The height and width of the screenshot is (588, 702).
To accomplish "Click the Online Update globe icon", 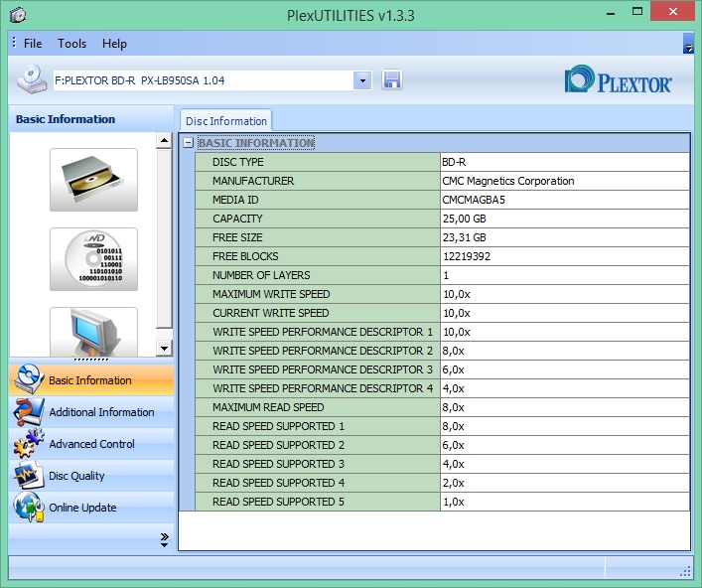I will pyautogui.click(x=28, y=508).
